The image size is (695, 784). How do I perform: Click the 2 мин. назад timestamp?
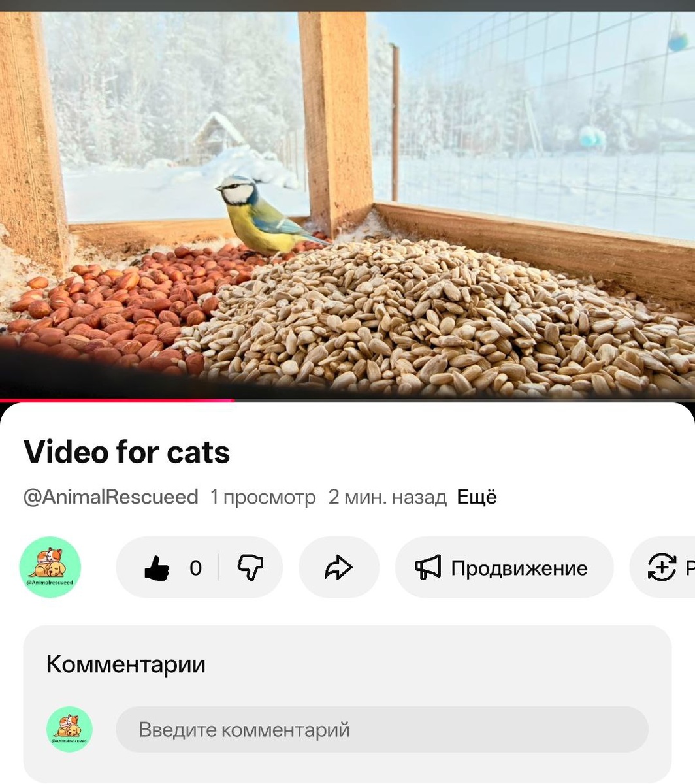pyautogui.click(x=387, y=497)
